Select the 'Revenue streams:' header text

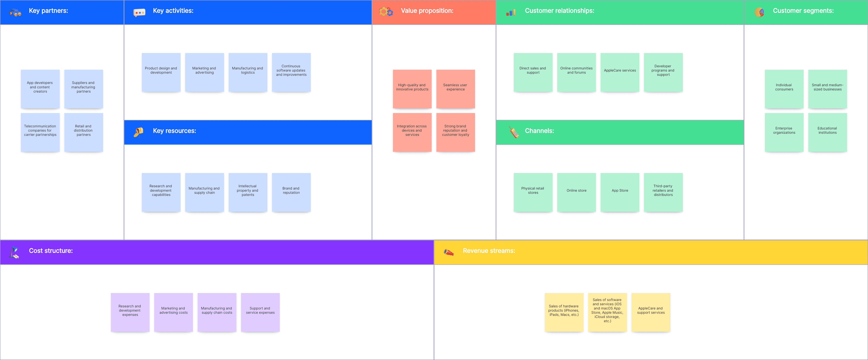coord(489,251)
